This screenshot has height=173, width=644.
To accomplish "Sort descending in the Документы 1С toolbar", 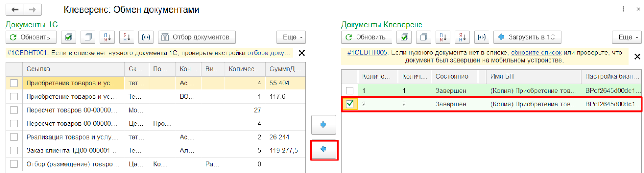I will (x=126, y=37).
